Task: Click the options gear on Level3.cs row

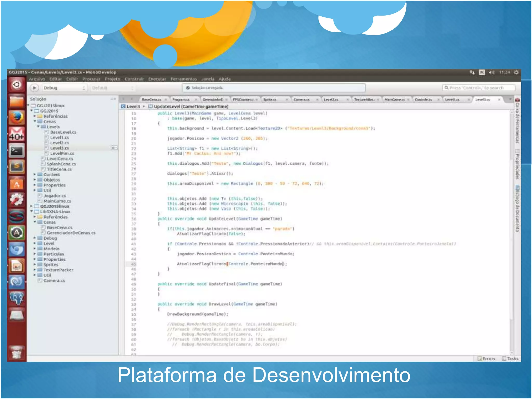Action: tap(114, 148)
